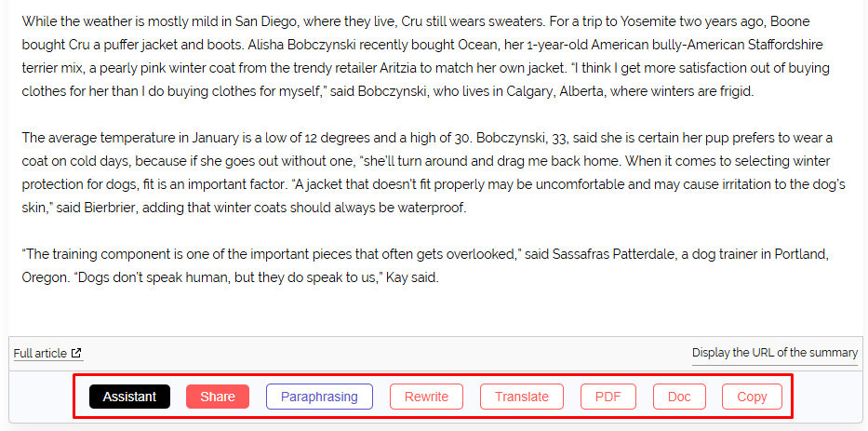Click inside the paragraph starting "The training component"

425,266
